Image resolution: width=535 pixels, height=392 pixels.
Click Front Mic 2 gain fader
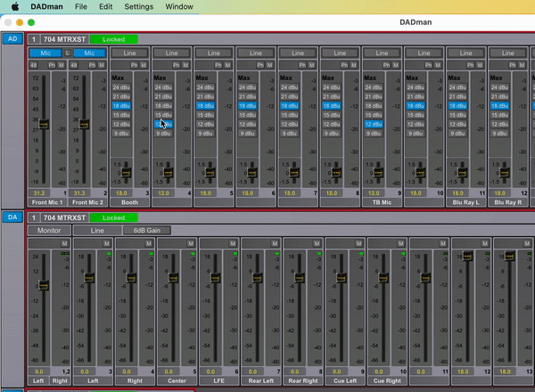pyautogui.click(x=84, y=124)
